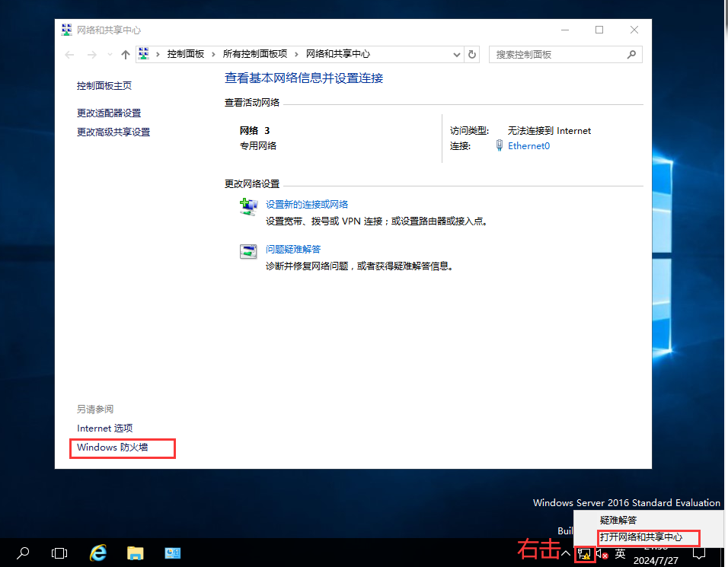Select the 网络 3 network name
This screenshot has width=728, height=567.
click(x=255, y=131)
